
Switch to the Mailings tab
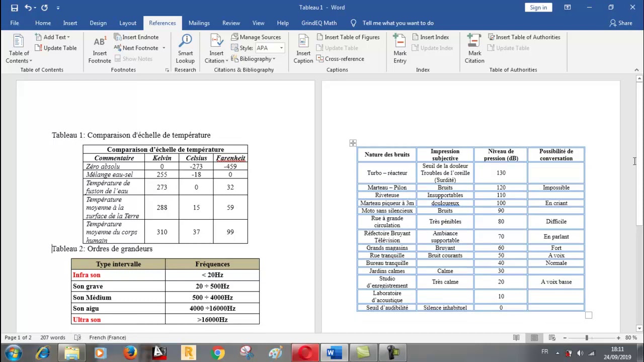pyautogui.click(x=199, y=23)
